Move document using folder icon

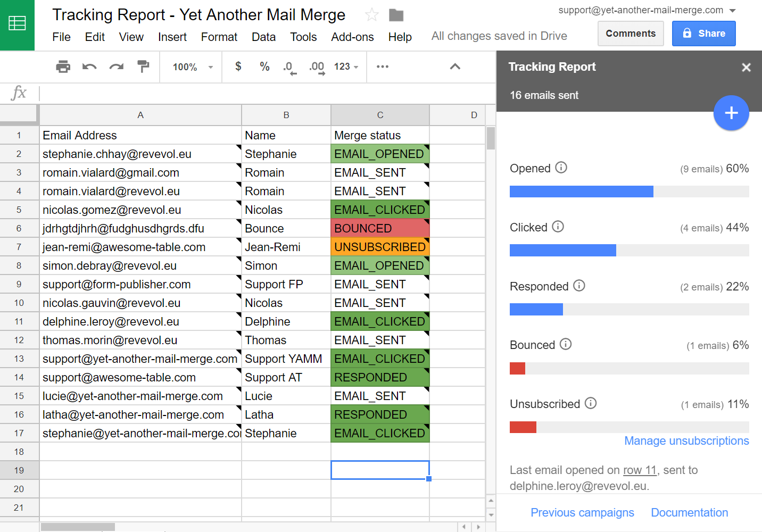tap(396, 15)
